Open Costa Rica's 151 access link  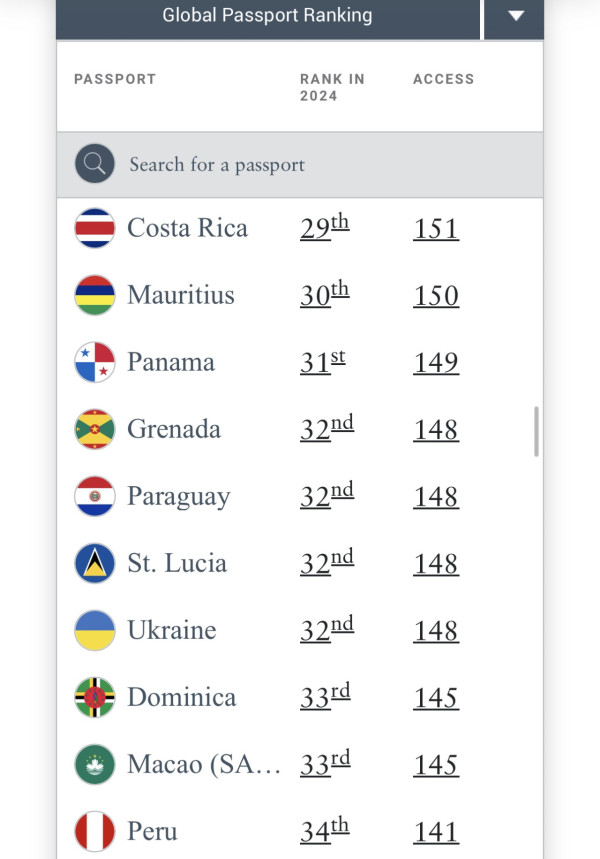point(436,229)
